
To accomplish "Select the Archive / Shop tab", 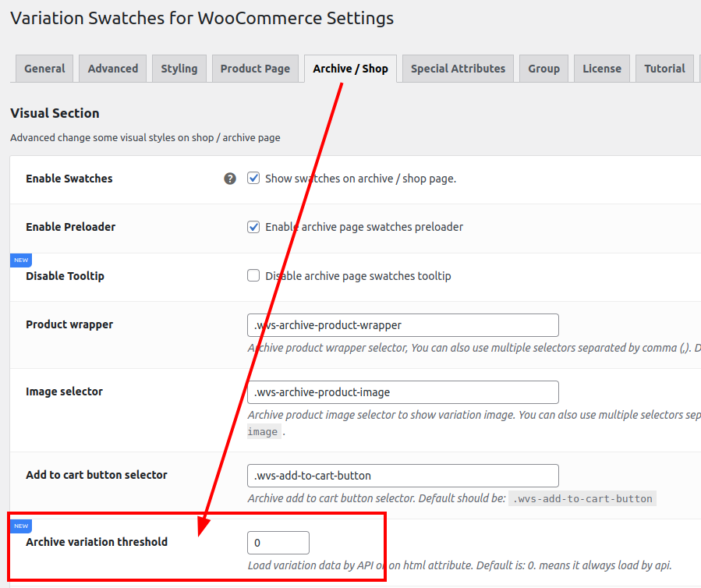I will click(351, 69).
